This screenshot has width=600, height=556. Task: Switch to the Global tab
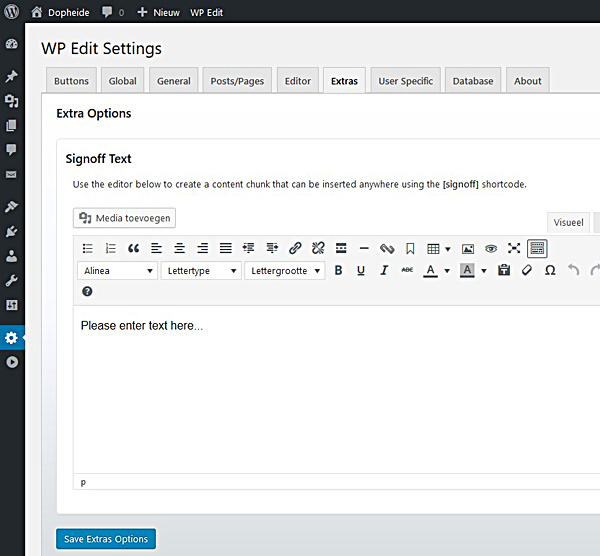coord(122,81)
